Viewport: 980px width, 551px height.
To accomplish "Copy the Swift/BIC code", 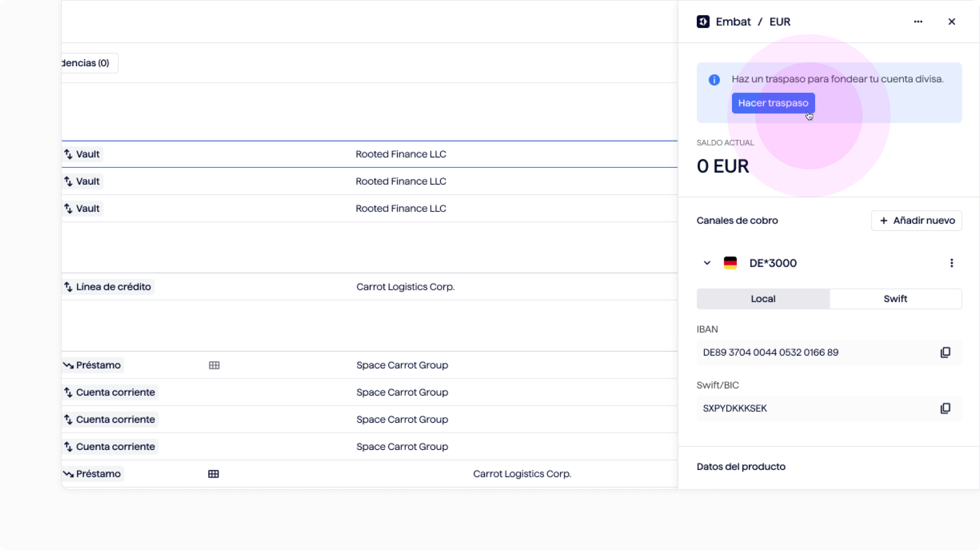I will point(945,408).
